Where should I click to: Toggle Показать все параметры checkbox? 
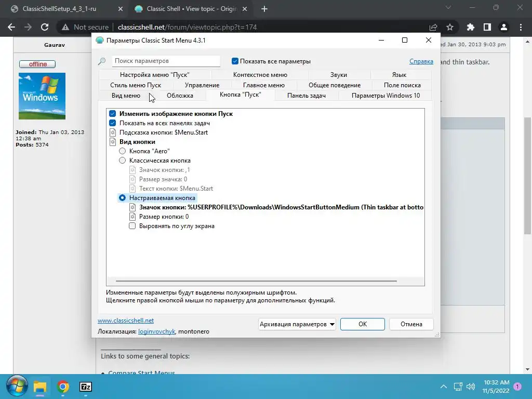pos(235,61)
